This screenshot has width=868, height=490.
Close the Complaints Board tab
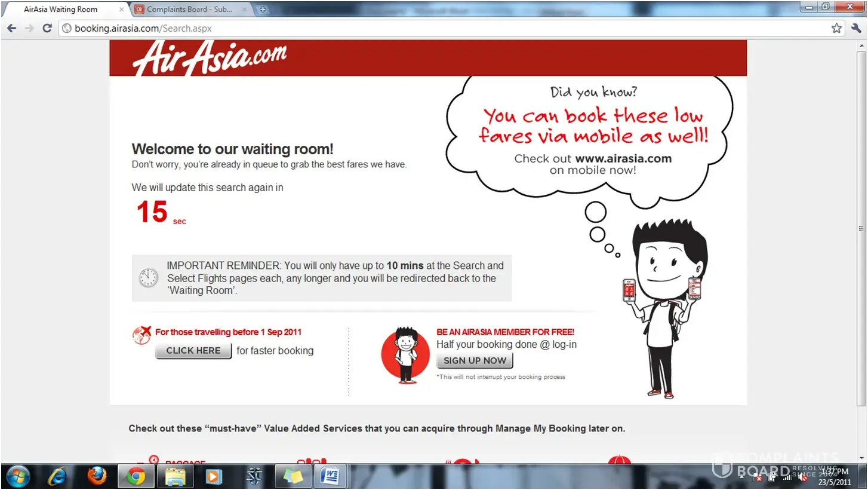click(244, 10)
